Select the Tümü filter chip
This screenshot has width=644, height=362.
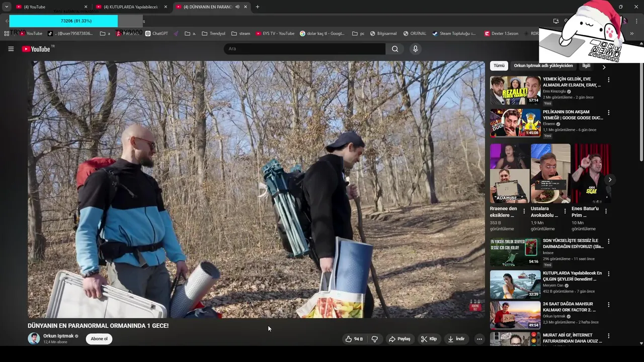499,66
